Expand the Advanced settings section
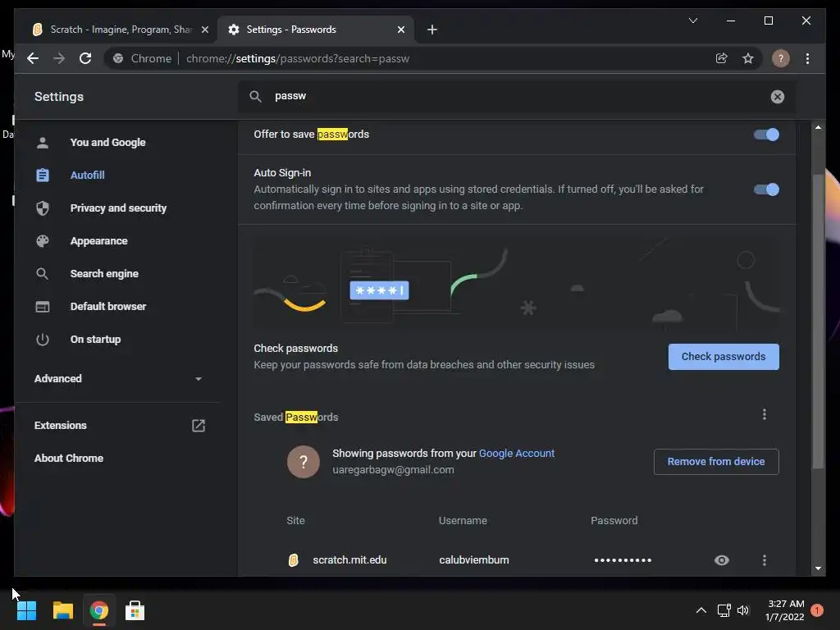840x630 pixels. 118,379
